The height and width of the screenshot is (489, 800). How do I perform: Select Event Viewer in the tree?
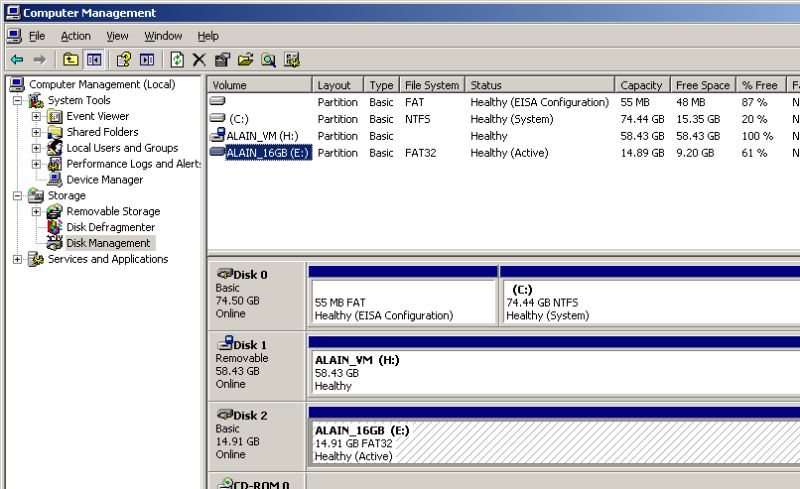coord(98,116)
